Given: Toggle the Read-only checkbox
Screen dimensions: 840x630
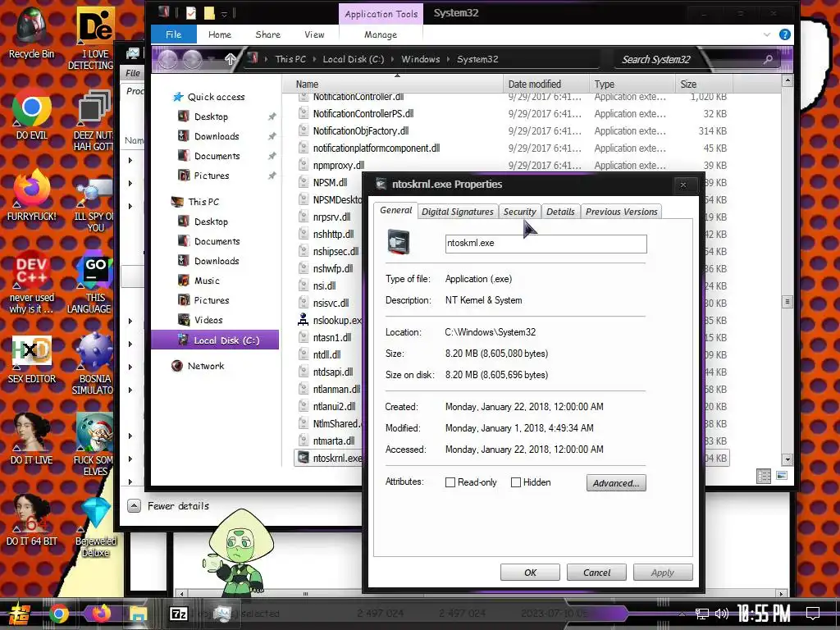Looking at the screenshot, I should 450,482.
